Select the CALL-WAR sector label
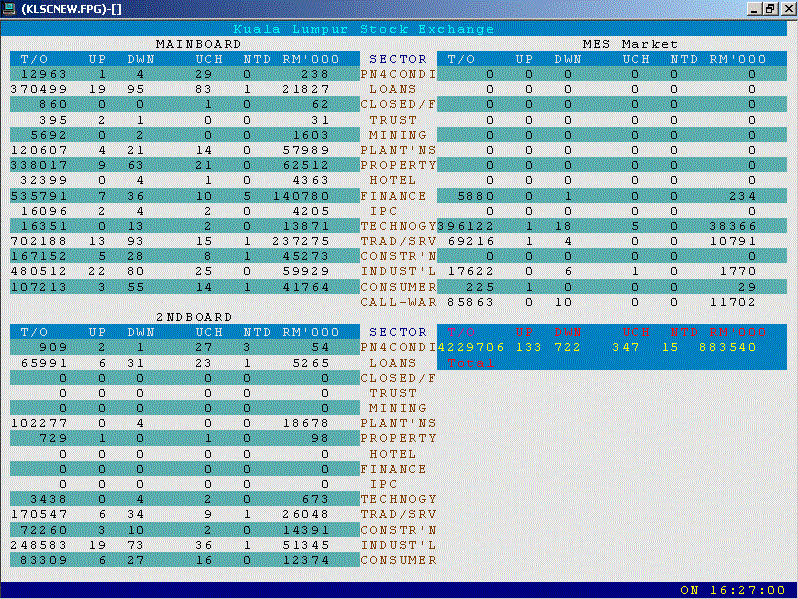Viewport: 798px width, 599px height. click(x=398, y=302)
